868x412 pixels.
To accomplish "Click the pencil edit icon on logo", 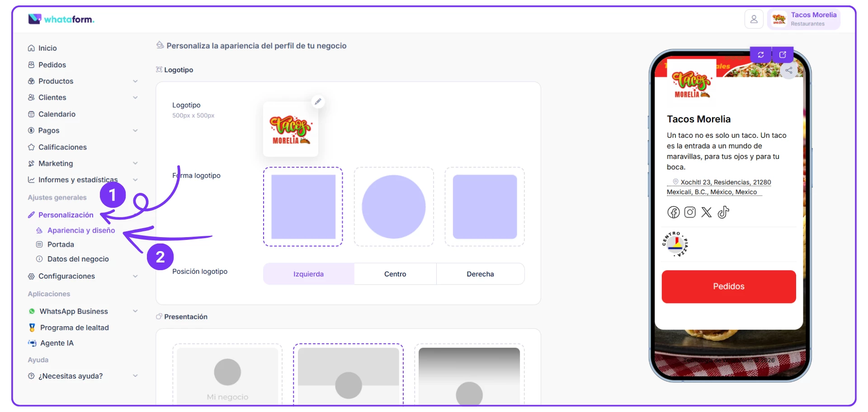I will pyautogui.click(x=318, y=102).
